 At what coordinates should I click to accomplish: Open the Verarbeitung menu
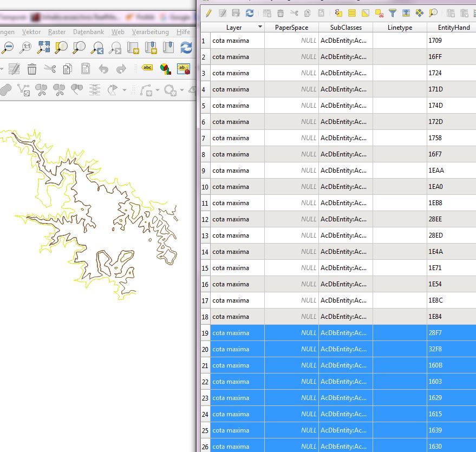(x=151, y=32)
